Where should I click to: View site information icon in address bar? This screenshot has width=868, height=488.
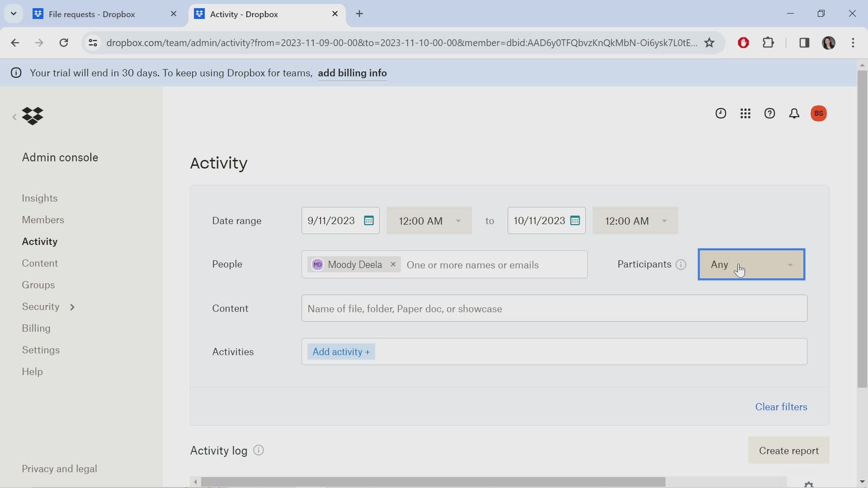(93, 42)
